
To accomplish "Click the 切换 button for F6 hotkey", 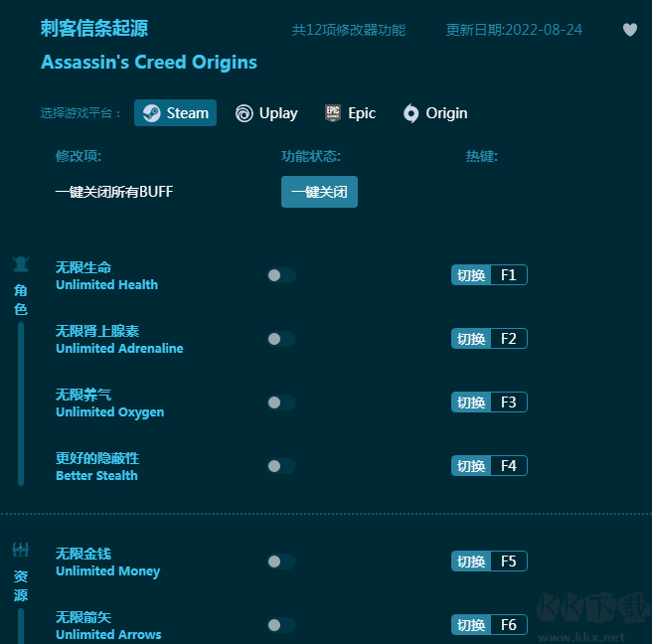I will pyautogui.click(x=471, y=625).
